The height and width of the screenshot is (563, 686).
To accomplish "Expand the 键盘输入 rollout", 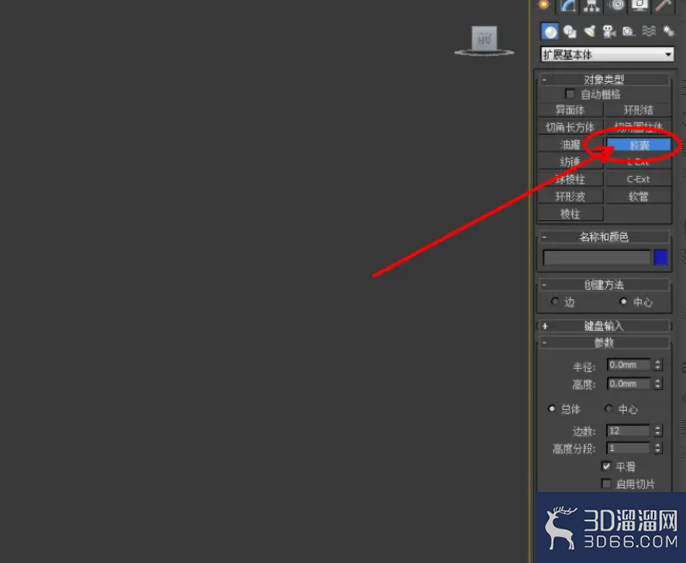I will pyautogui.click(x=604, y=326).
